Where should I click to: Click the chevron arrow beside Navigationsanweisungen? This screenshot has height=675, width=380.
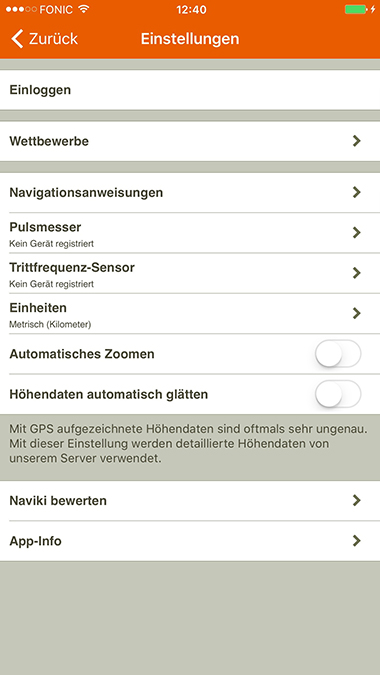tap(356, 192)
